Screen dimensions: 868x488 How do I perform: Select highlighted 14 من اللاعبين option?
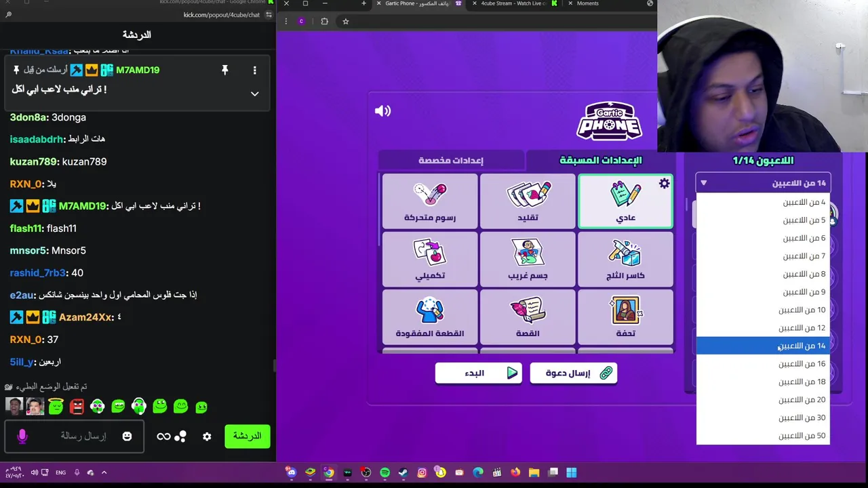(763, 346)
